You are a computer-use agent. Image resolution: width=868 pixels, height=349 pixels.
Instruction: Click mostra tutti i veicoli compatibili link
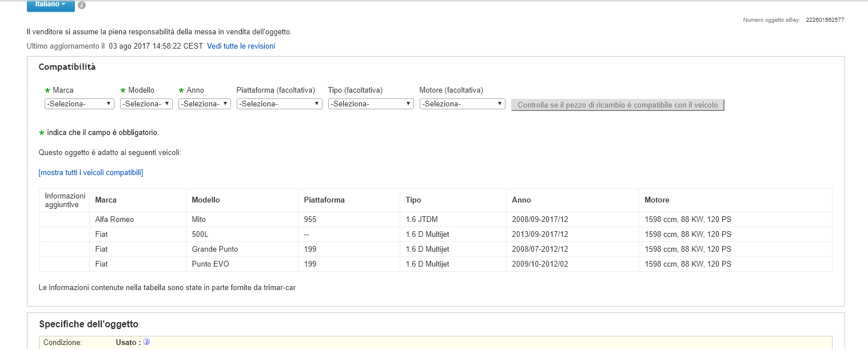[x=91, y=173]
